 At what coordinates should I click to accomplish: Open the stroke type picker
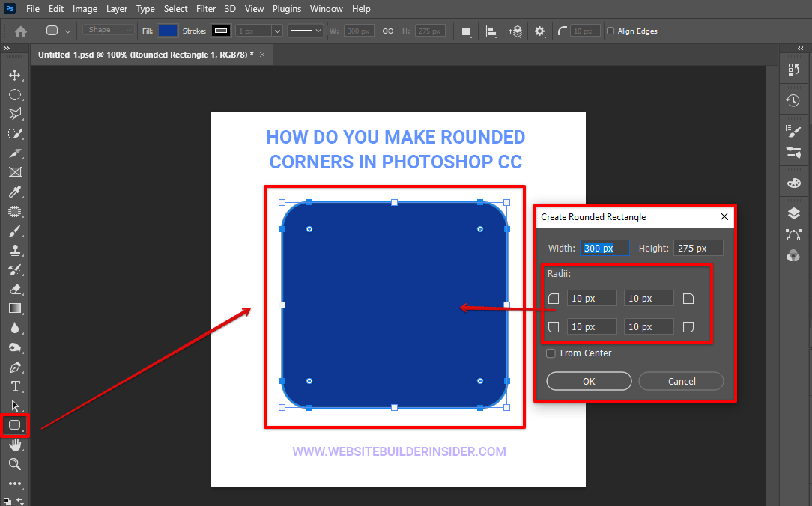(x=305, y=30)
